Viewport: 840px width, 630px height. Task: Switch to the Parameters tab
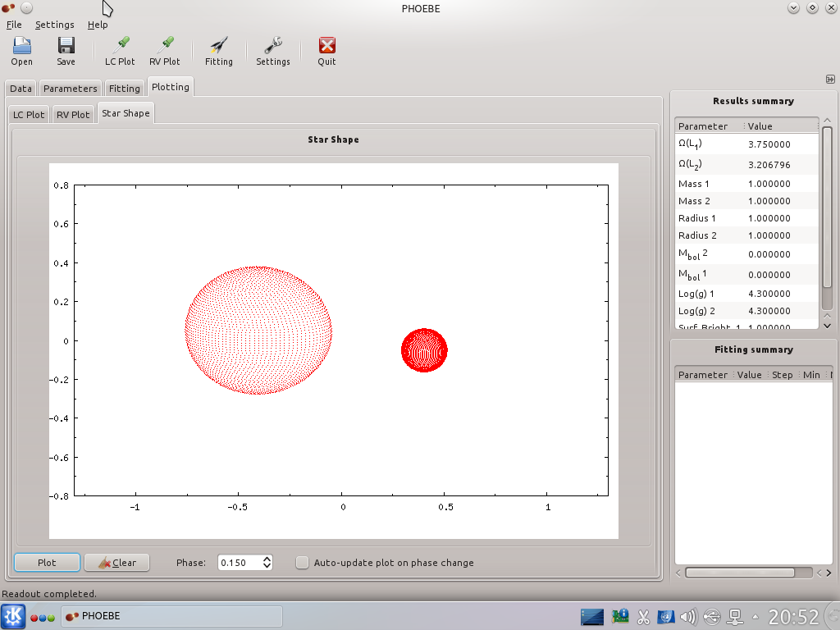(70, 89)
